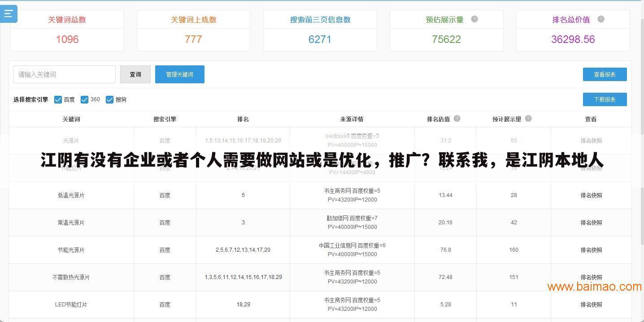Click the 关键词 table column header
Screen dimensions: 644x322
[x=71, y=119]
